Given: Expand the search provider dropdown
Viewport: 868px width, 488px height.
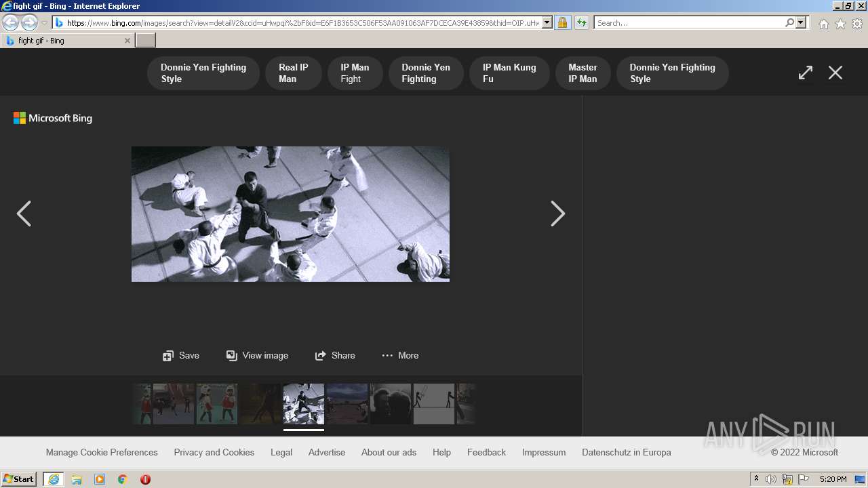Looking at the screenshot, I should point(801,23).
